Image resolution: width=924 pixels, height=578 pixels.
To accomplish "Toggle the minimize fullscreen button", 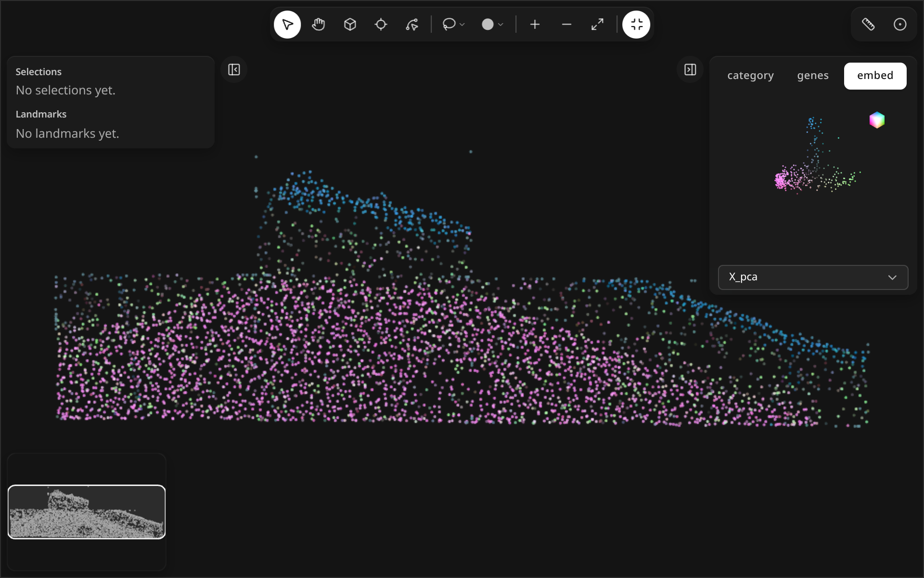I will [636, 25].
